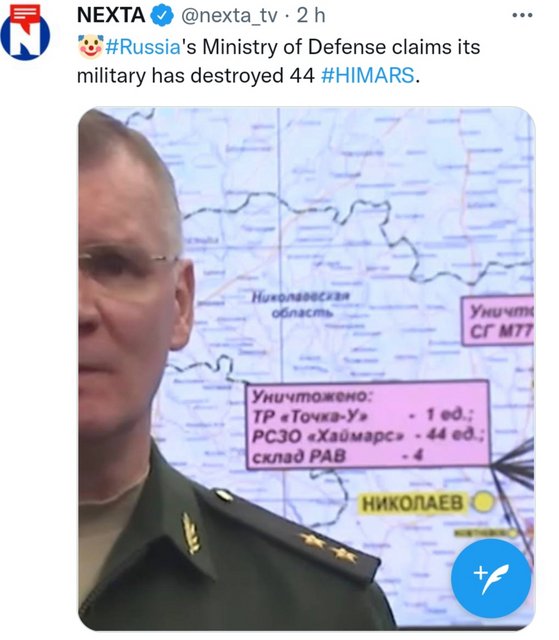
Task: Click the yellow НИКОЛАЕВ city label
Action: click(413, 503)
